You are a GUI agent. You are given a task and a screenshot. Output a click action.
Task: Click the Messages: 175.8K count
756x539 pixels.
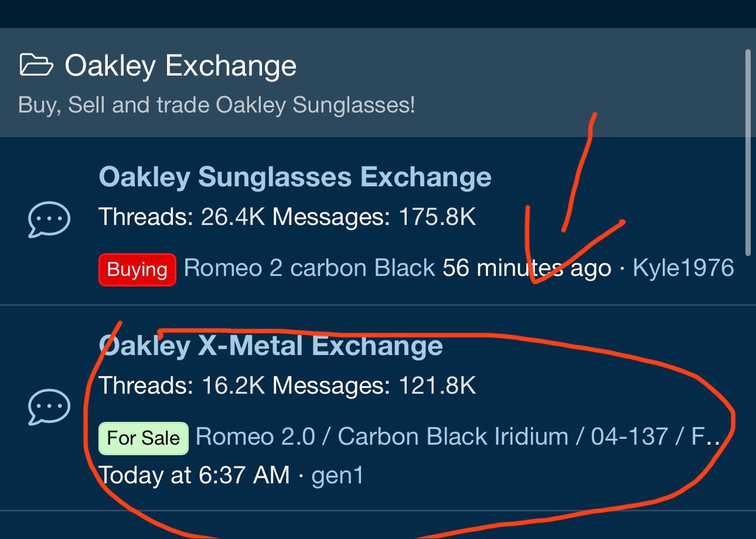374,217
